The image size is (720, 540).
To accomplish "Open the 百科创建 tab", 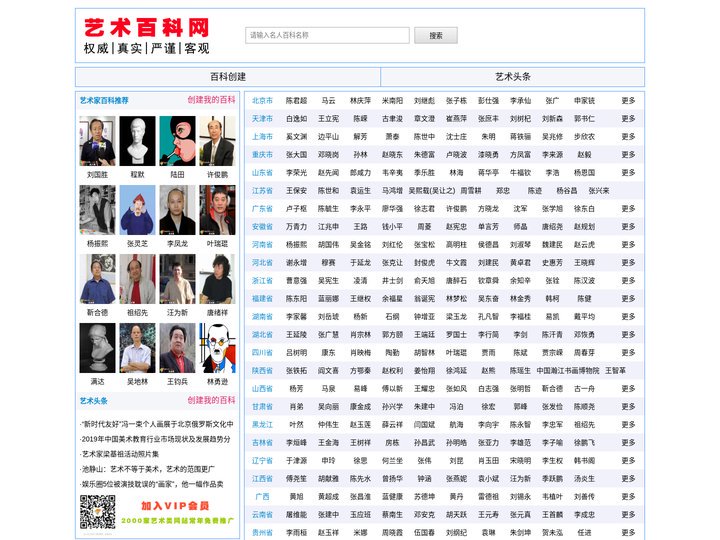I will coord(228,77).
